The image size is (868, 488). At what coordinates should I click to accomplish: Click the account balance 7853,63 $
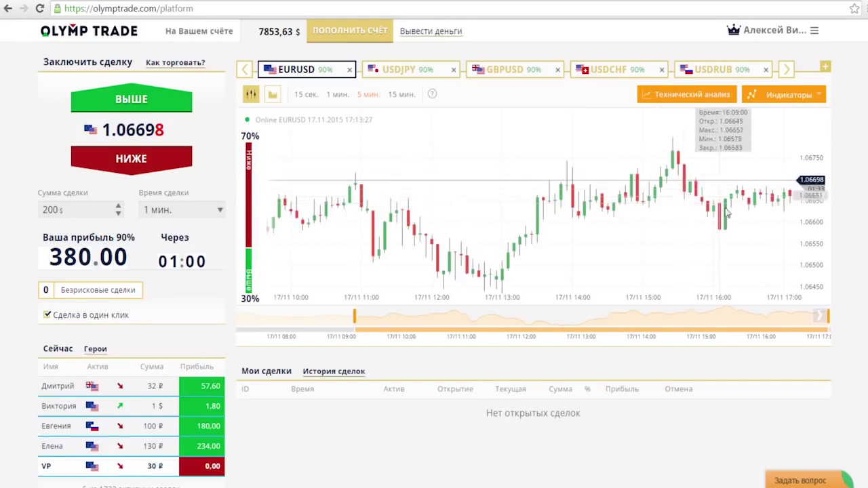coord(279,32)
